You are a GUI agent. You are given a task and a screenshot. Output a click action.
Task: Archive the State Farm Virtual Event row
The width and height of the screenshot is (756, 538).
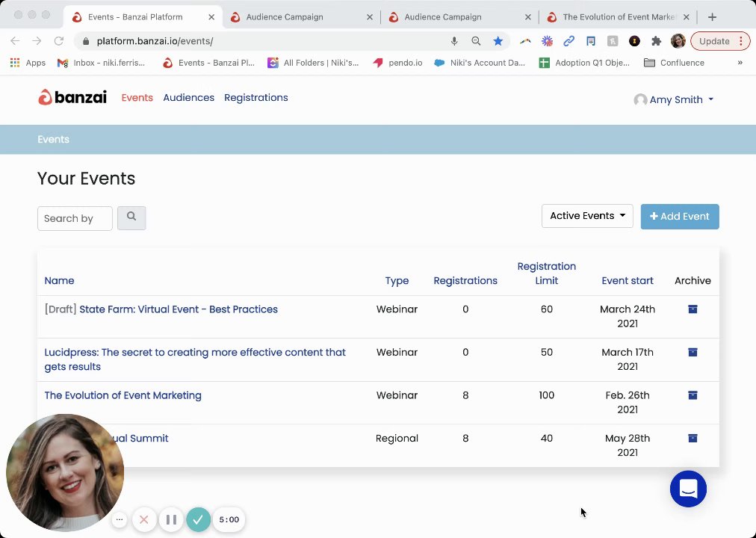pos(693,309)
